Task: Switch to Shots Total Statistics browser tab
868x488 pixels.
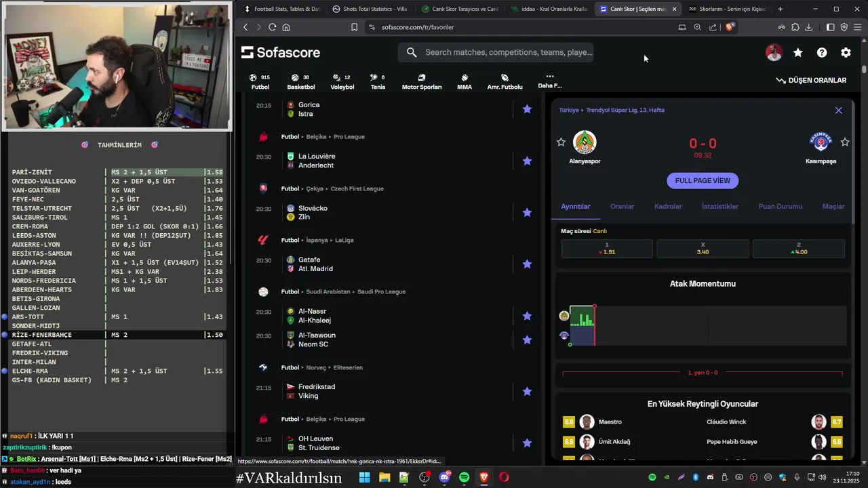Action: point(370,9)
